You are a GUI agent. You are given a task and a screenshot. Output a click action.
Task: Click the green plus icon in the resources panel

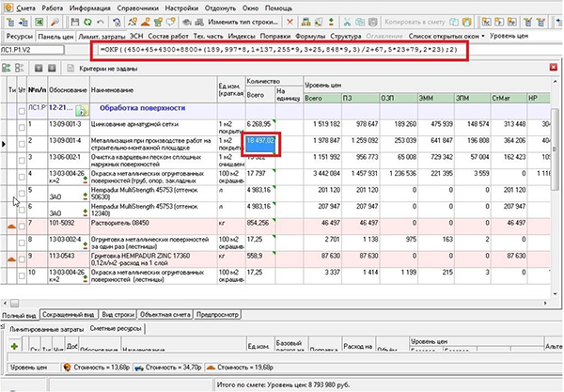pyautogui.click(x=14, y=346)
